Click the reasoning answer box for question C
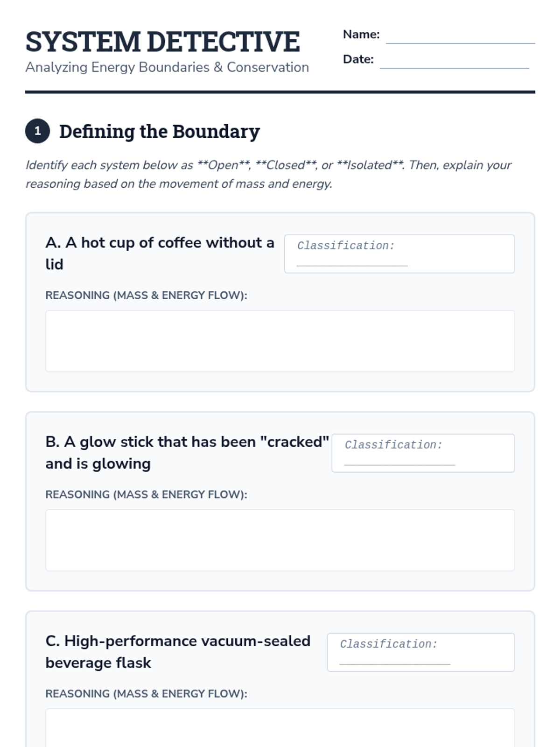Viewport: 560px width, 747px height. point(280,728)
